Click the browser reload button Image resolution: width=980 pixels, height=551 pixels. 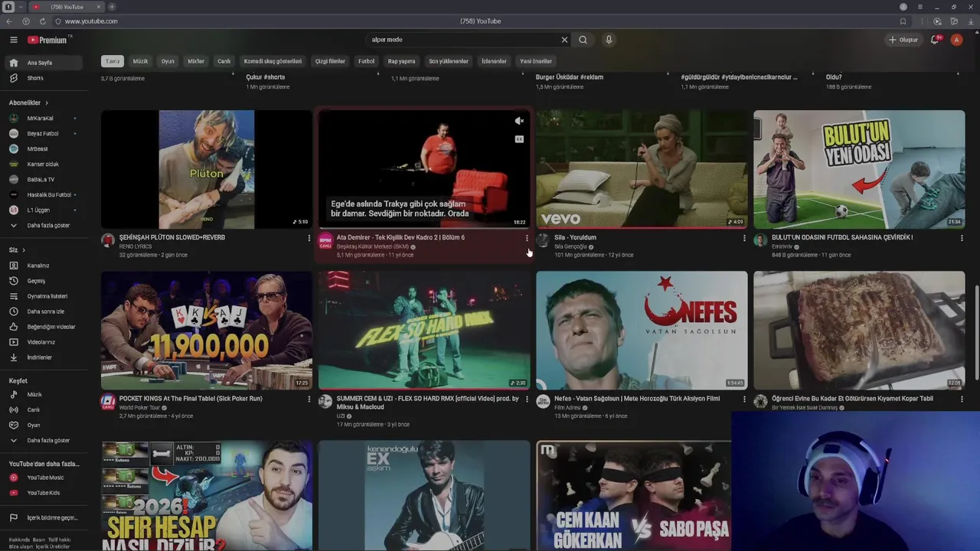click(42, 21)
